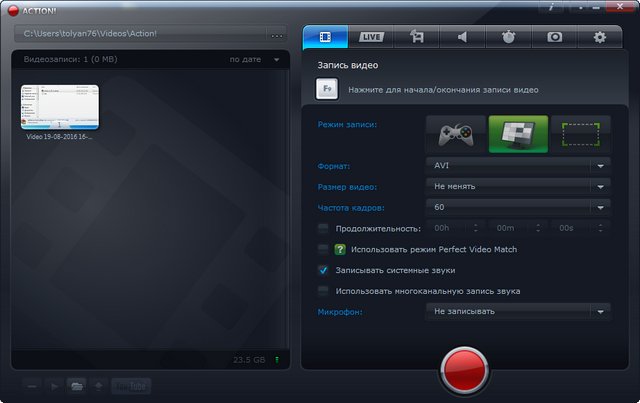
Task: Open benchmark stopwatch icon tab
Action: pyautogui.click(x=508, y=37)
